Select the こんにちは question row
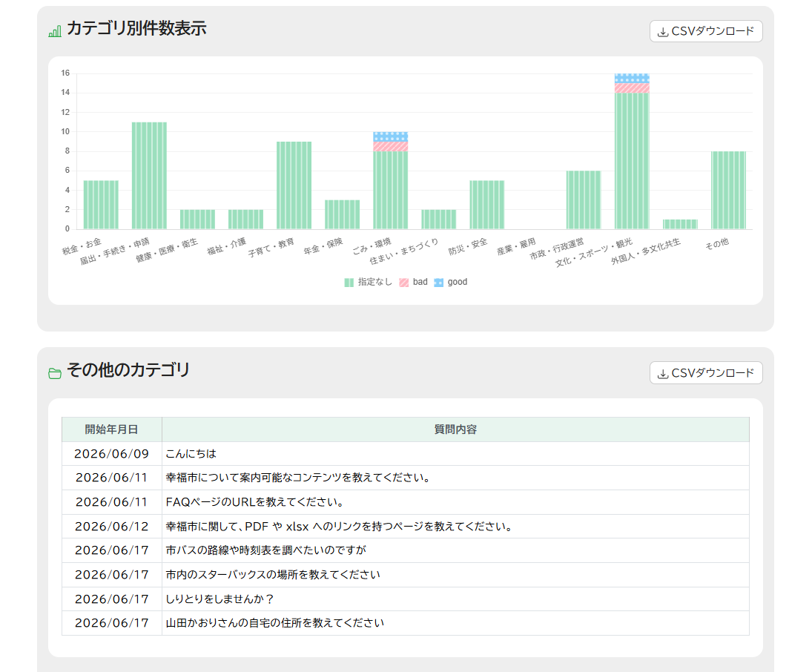Screen dimensions: 812x672 tap(406, 454)
